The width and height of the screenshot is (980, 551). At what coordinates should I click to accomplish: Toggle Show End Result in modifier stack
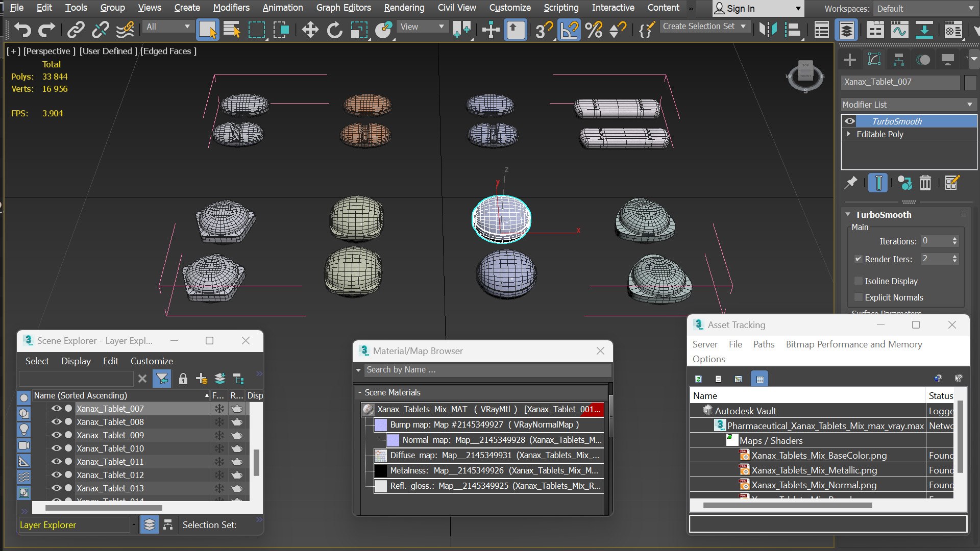pos(878,183)
